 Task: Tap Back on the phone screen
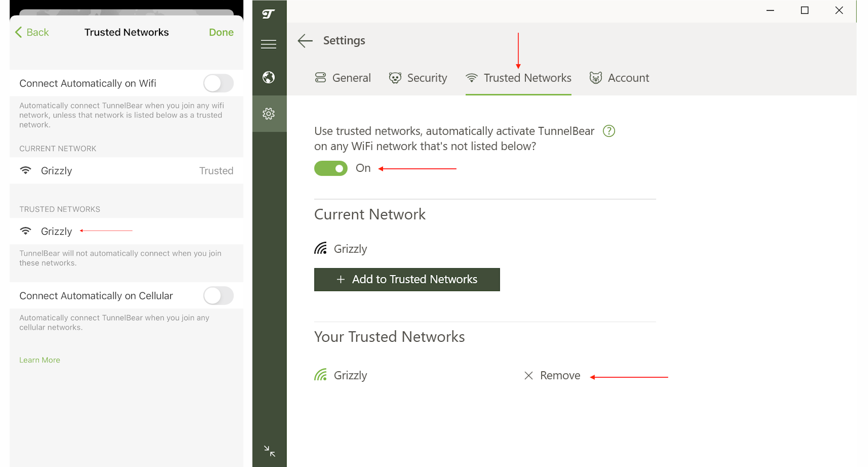point(32,32)
